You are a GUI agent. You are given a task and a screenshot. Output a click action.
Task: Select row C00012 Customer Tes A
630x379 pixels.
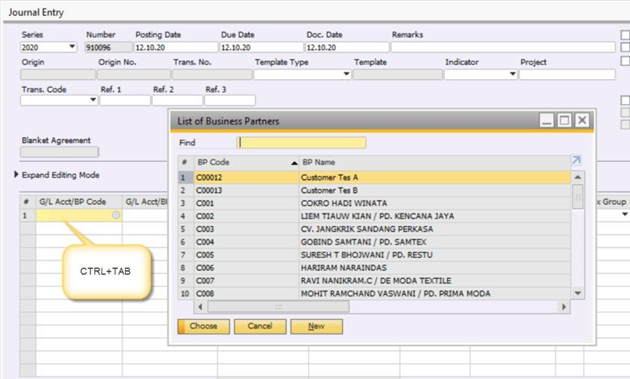coord(374,177)
